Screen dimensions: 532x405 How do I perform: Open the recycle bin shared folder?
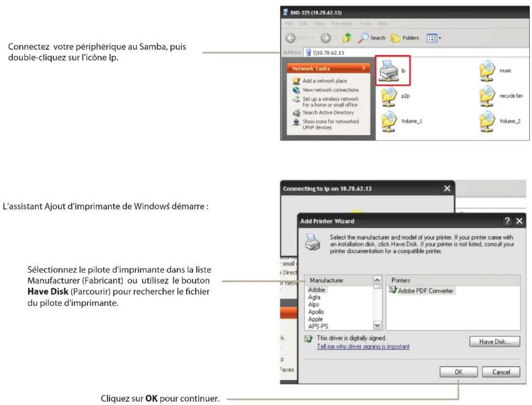(x=487, y=96)
